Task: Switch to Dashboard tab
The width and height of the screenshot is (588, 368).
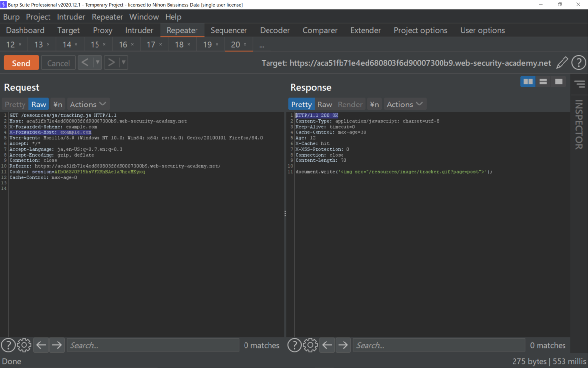Action: [25, 30]
